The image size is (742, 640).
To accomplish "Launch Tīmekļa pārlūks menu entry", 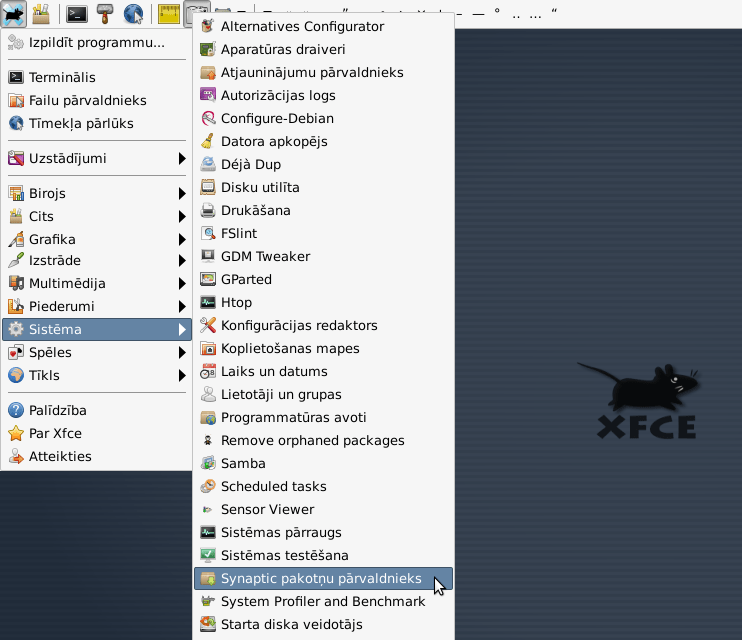I will (x=97, y=124).
